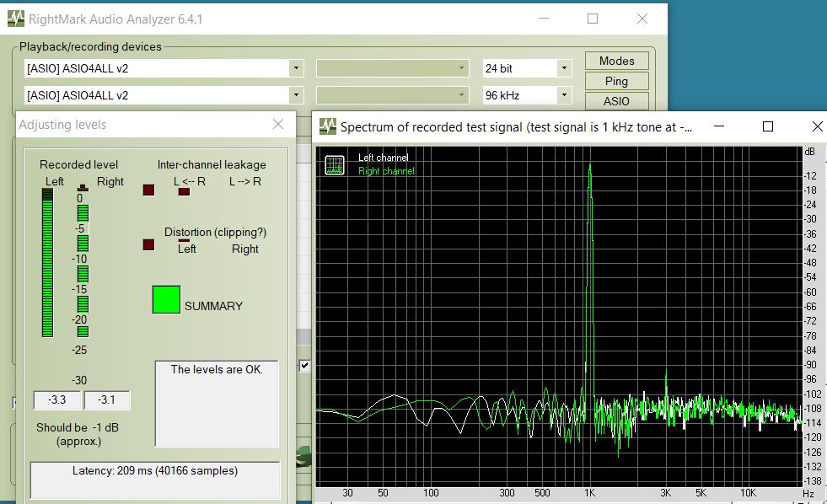Click the -60 dB axis label
827x504 pixels.
point(810,292)
